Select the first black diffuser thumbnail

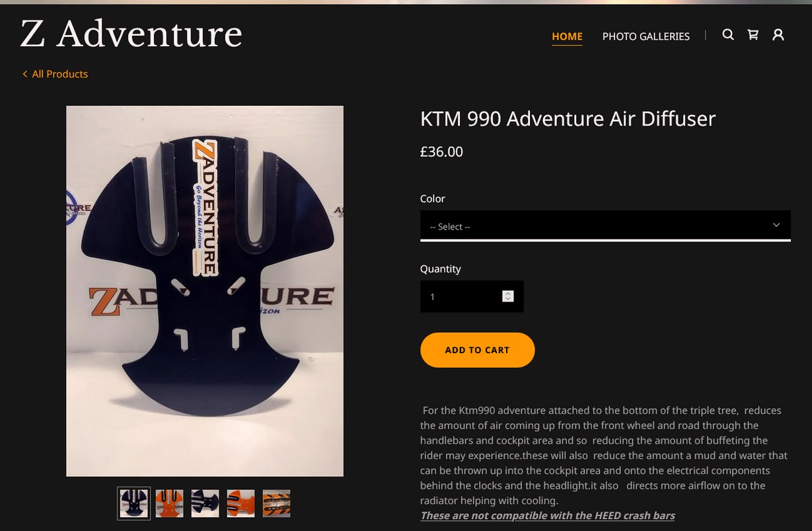[x=134, y=503]
